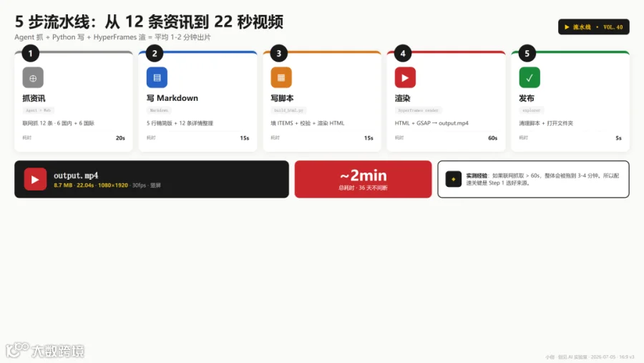
Task: Click the gray globe icon for 抓资讯
Action: tap(33, 78)
